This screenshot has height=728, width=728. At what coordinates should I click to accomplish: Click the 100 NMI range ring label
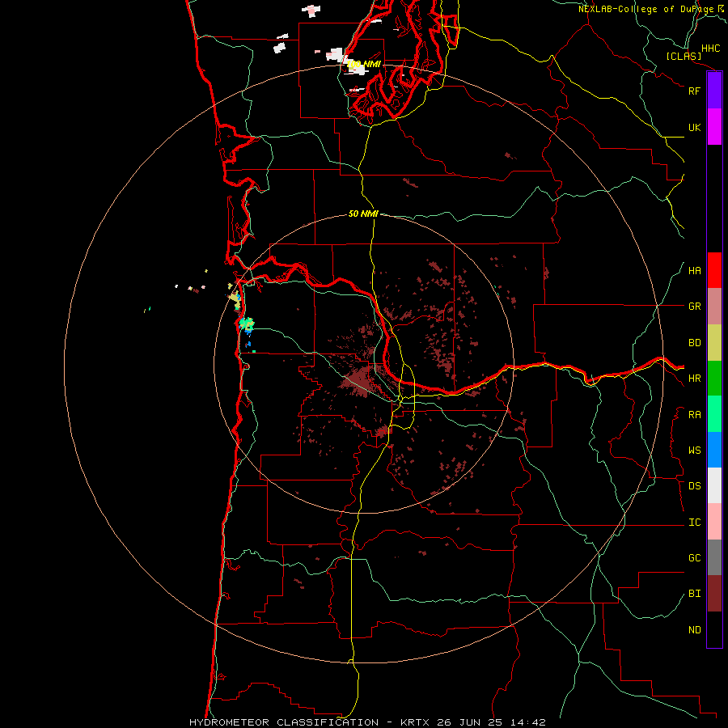363,64
